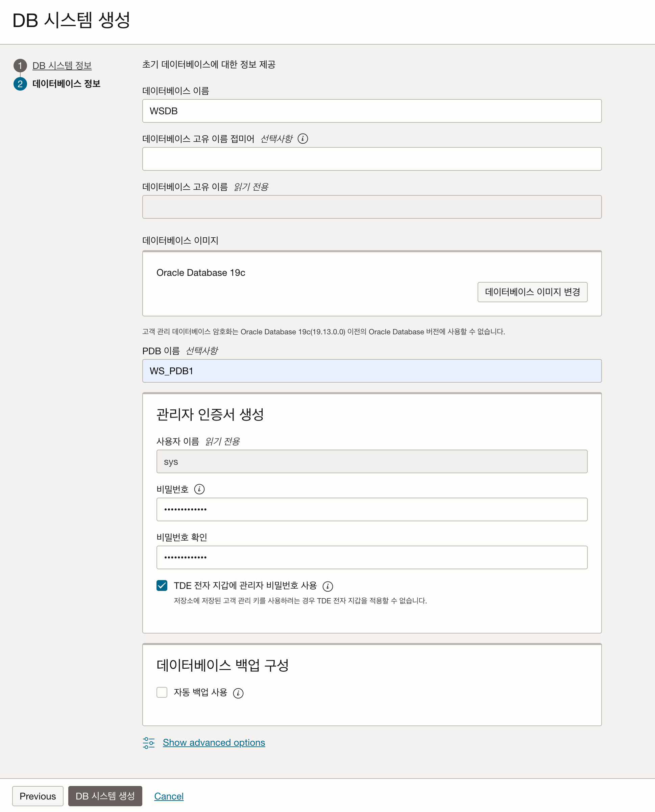Viewport: 655px width, 812px height.
Task: Enable 자동 백업 사용 checkbox
Action: tap(162, 692)
